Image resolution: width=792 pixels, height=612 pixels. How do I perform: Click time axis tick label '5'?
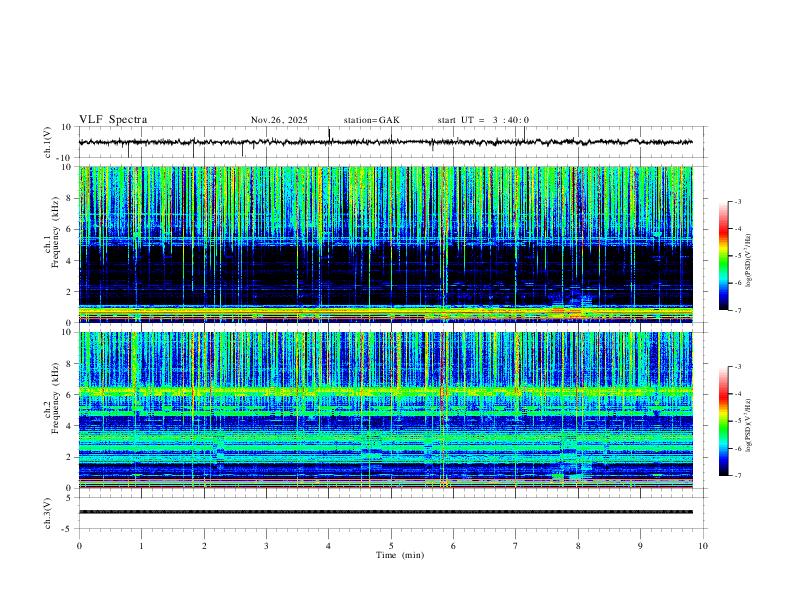point(391,546)
